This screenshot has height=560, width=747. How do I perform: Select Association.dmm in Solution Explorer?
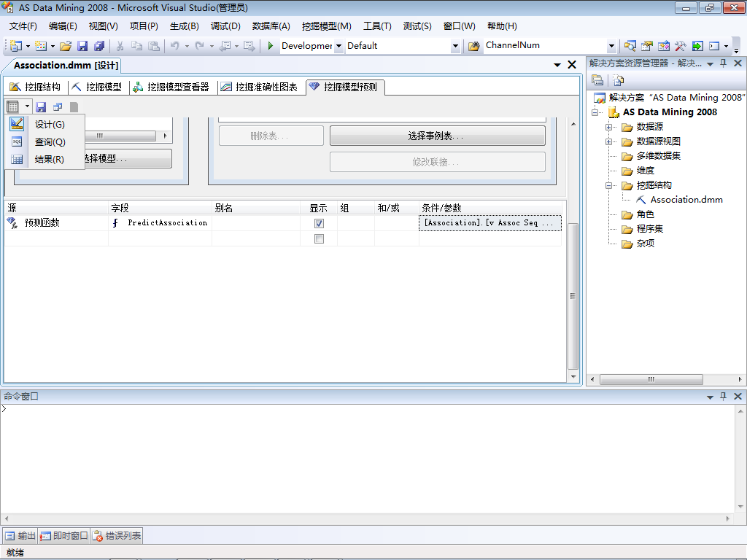click(x=686, y=200)
